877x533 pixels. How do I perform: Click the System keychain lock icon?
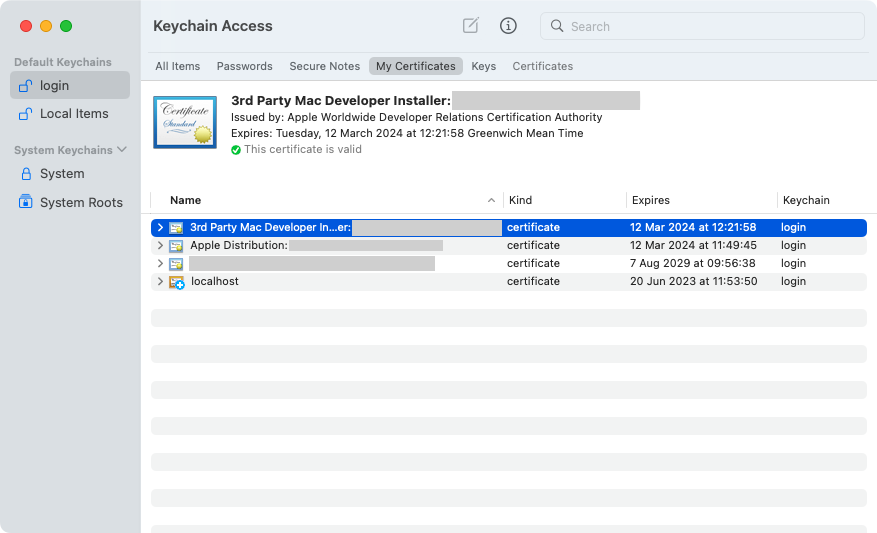click(26, 174)
